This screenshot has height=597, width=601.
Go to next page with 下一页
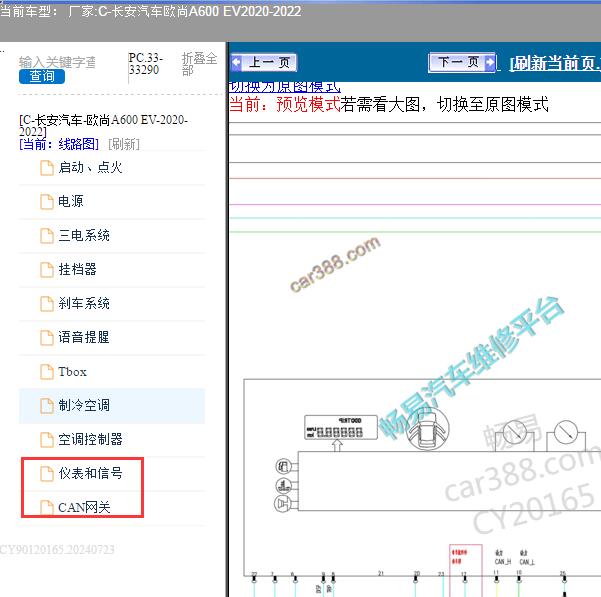pos(461,62)
